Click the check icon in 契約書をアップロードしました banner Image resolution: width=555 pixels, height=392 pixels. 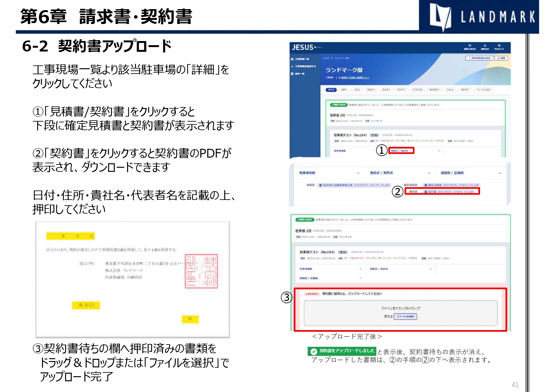(x=313, y=352)
